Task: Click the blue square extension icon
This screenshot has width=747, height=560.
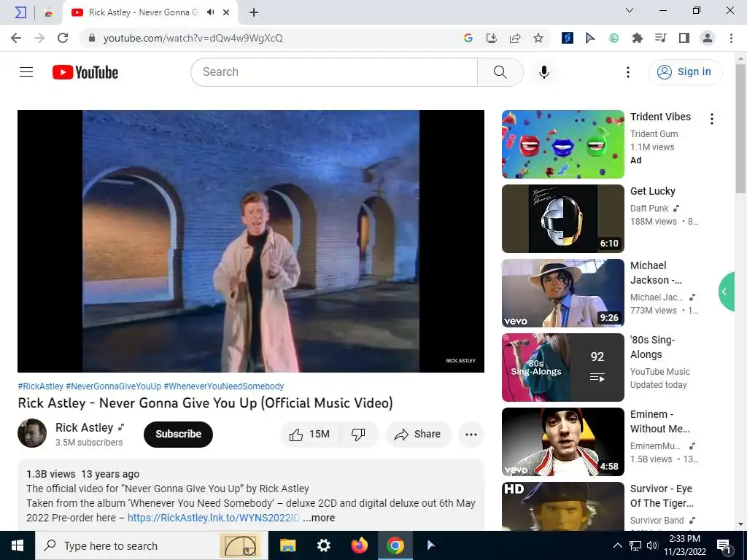Action: 567,38
